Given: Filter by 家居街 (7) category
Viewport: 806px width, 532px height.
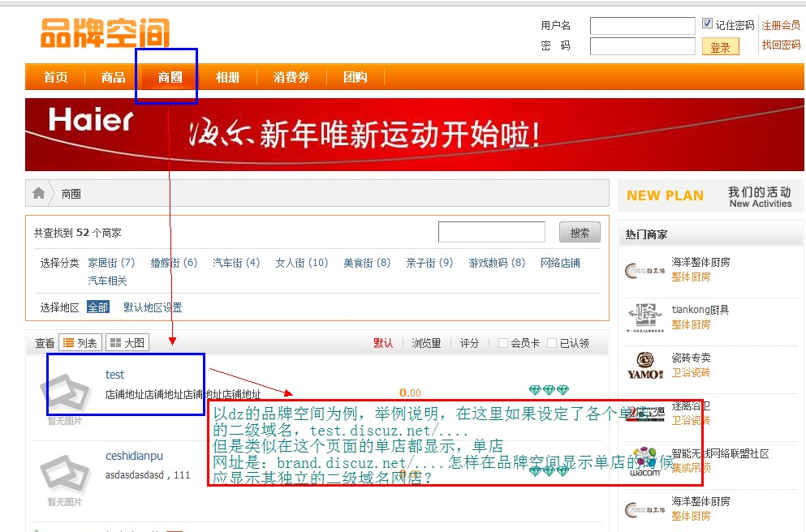Looking at the screenshot, I should click(x=111, y=263).
